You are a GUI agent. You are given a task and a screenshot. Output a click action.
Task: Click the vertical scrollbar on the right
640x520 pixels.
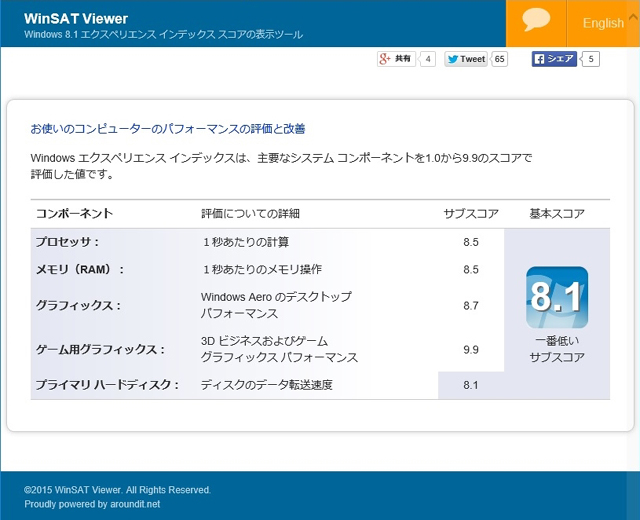click(x=633, y=260)
